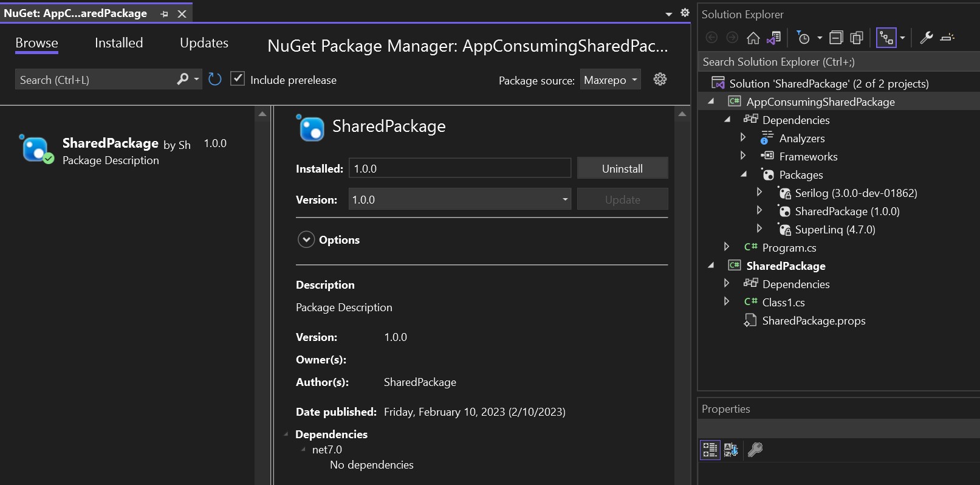Viewport: 980px width, 485px height.
Task: Expand Frameworks node
Action: [742, 156]
